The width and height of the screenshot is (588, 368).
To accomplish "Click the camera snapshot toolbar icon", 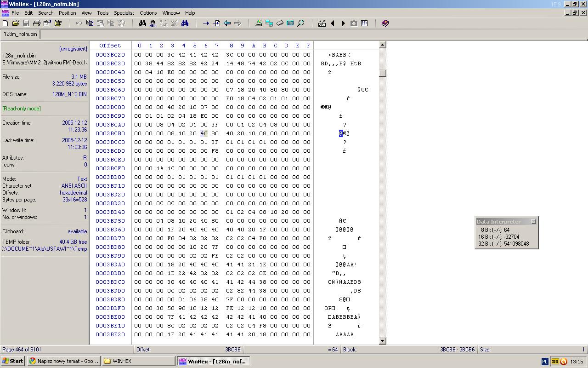I will pos(354,23).
